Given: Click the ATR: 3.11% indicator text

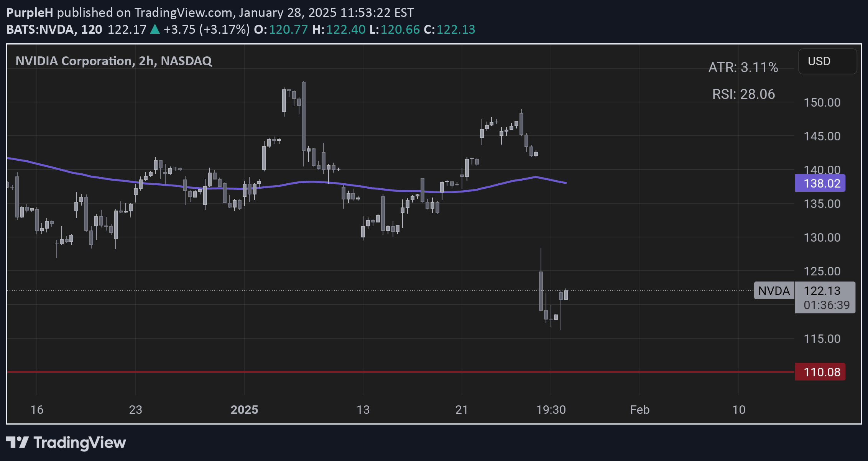Looking at the screenshot, I should coord(743,68).
